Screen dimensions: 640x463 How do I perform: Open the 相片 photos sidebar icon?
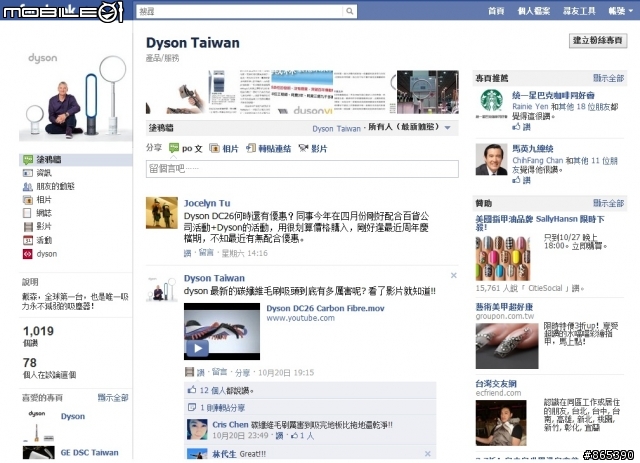(x=28, y=200)
